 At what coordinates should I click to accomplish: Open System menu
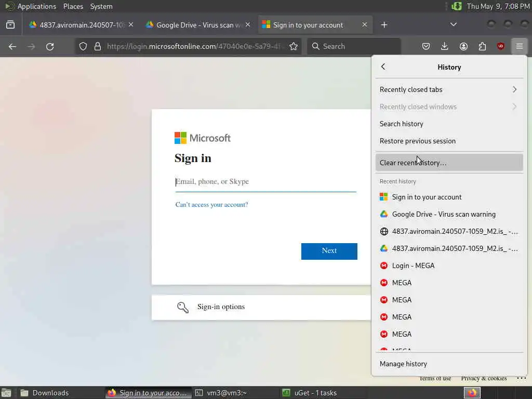pos(101,6)
